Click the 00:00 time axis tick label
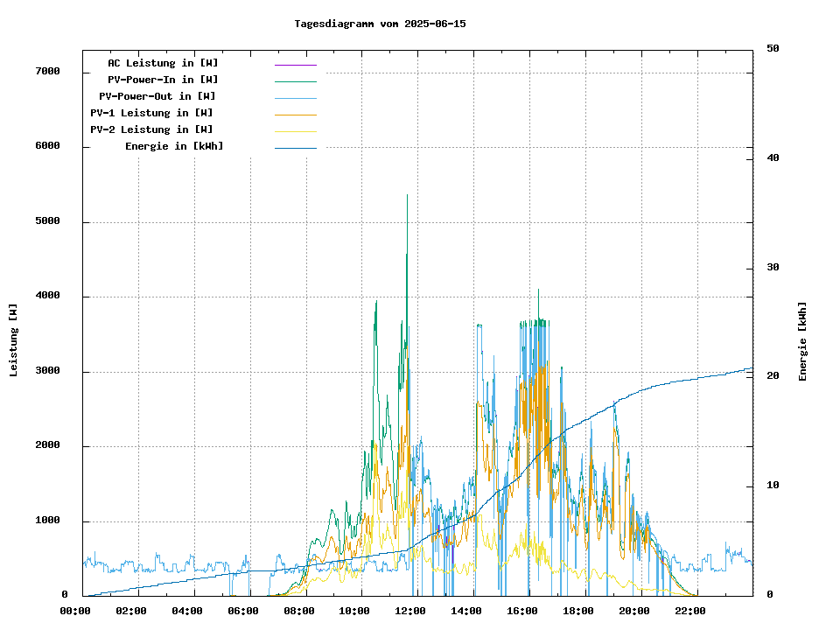Image resolution: width=840 pixels, height=630 pixels. tap(75, 611)
